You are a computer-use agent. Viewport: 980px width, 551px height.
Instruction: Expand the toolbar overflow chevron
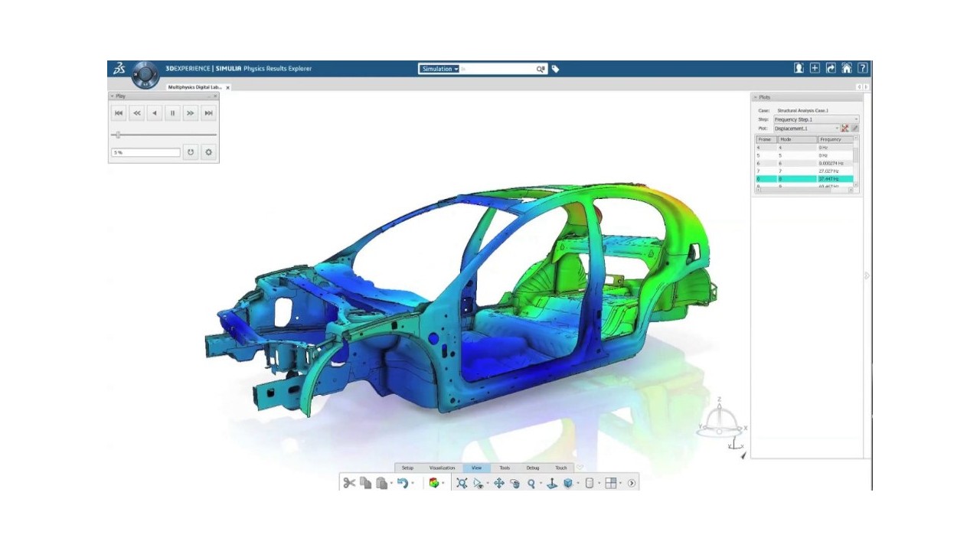(632, 483)
